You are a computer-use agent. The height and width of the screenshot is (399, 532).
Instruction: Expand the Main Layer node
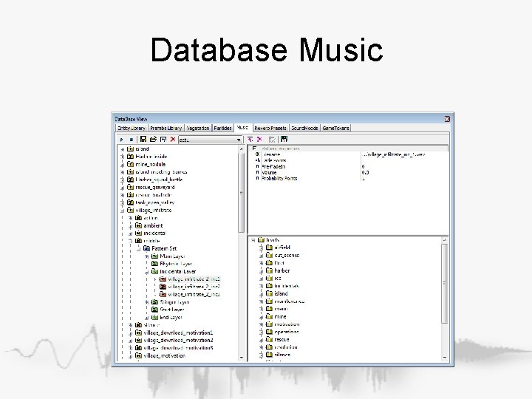(147, 256)
